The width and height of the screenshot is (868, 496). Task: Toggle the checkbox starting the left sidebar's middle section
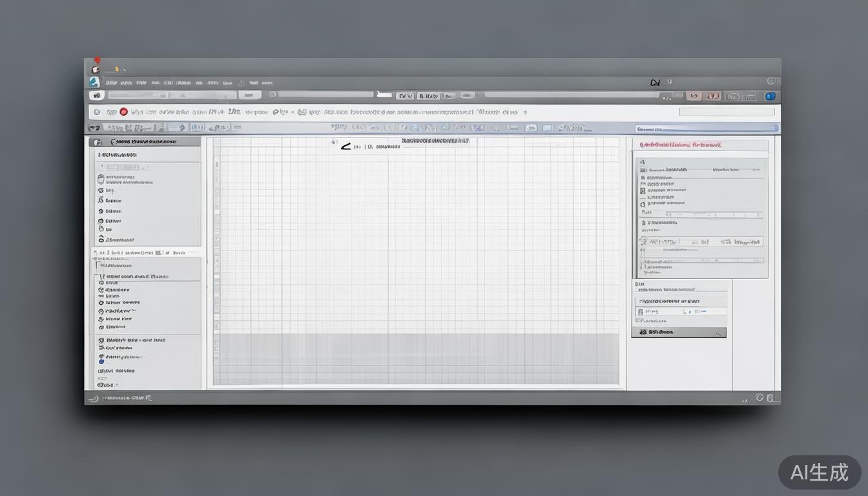99,276
